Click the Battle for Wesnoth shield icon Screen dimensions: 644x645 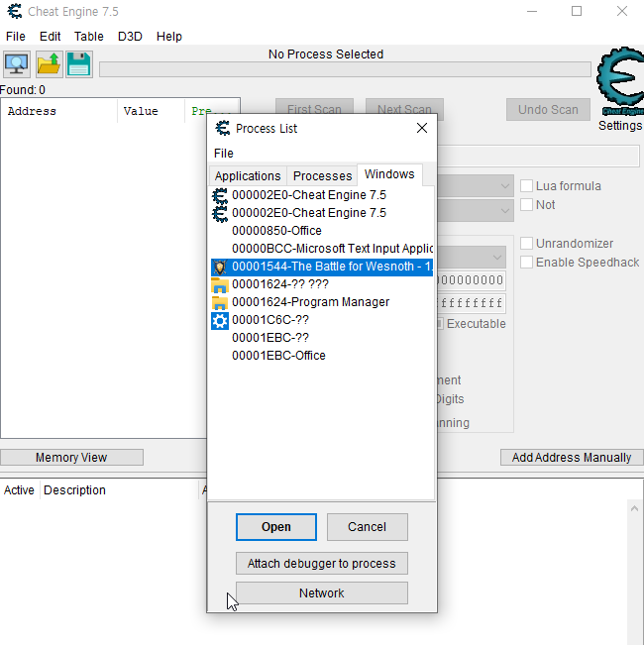click(x=220, y=267)
